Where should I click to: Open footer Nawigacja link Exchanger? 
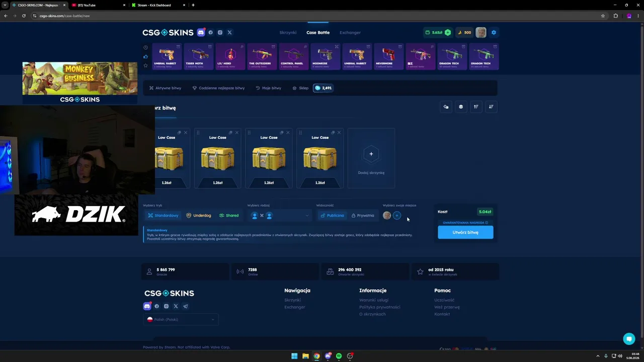[295, 307]
